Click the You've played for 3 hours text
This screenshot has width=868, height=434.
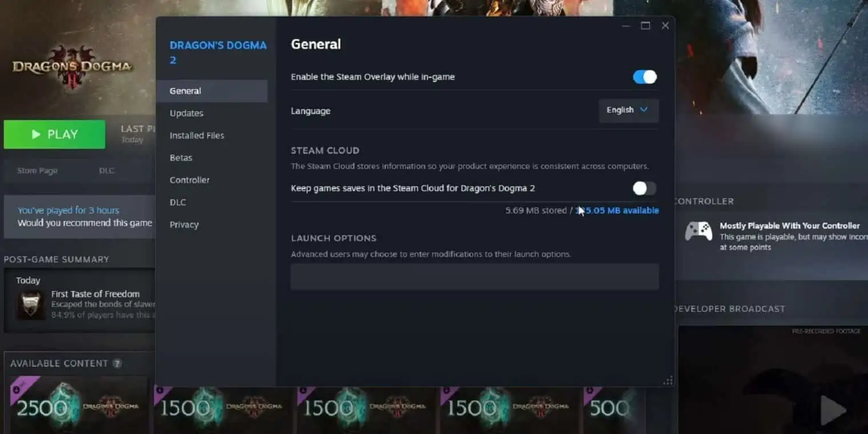point(68,210)
